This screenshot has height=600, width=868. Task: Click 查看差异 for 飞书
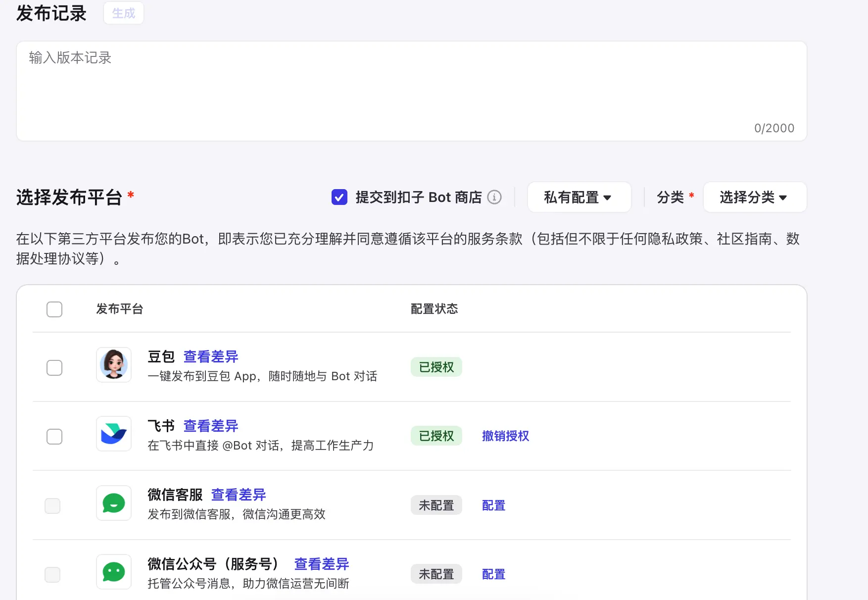pos(210,426)
